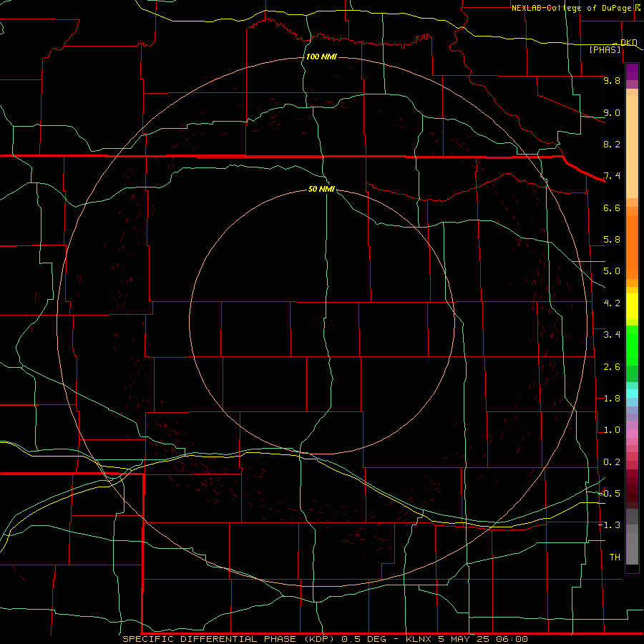Pick the dark purple swatch atop the legend

632,72
